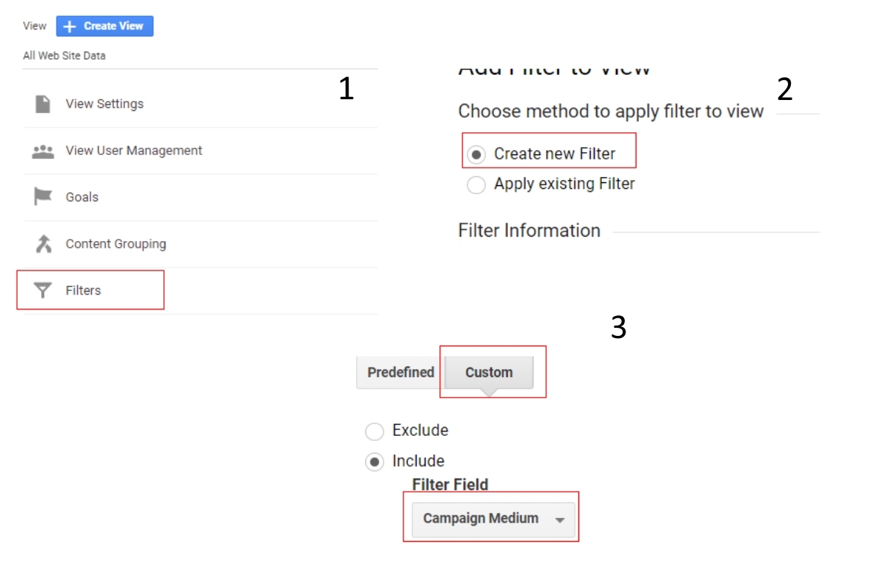The width and height of the screenshot is (882, 588).
Task: Click the Filters funnel icon
Action: [43, 290]
